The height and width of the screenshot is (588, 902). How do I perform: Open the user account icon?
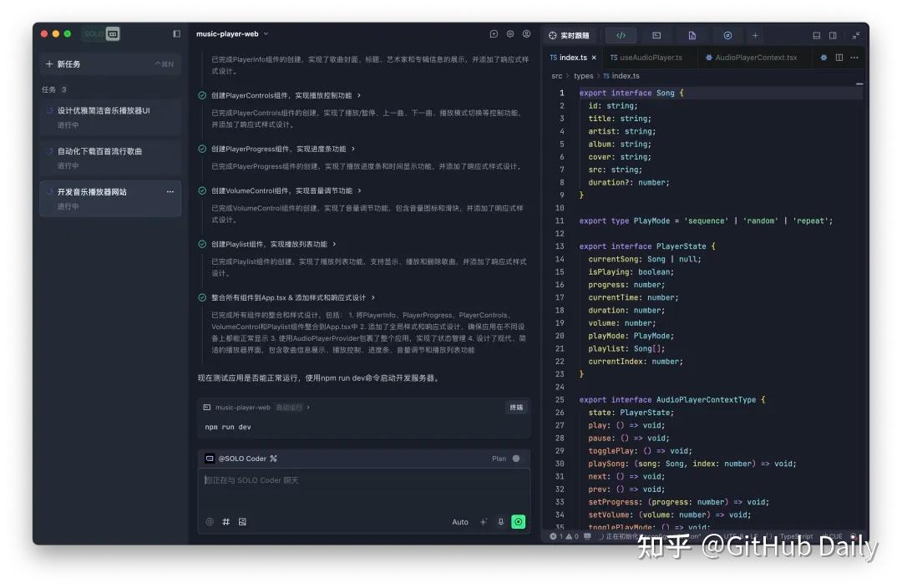[526, 34]
